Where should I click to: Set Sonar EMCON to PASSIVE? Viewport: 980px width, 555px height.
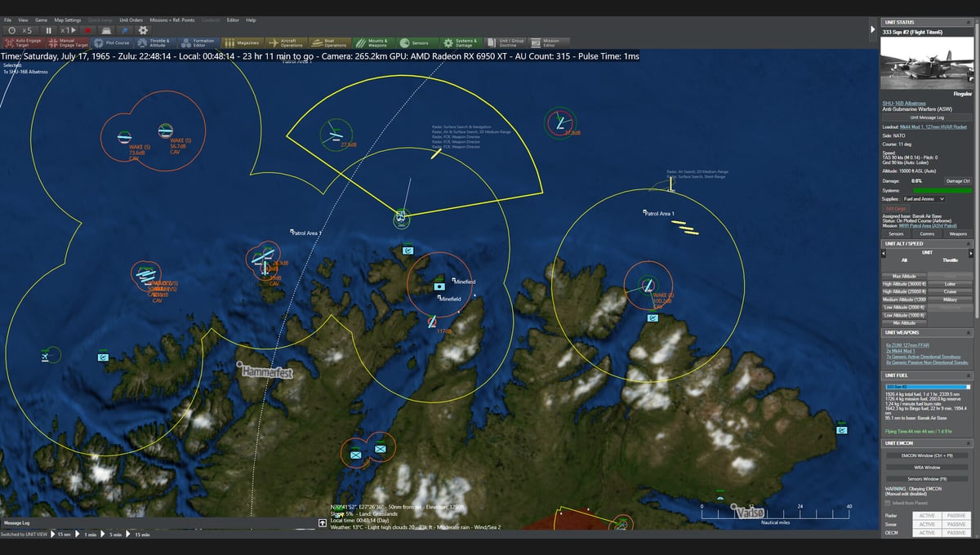pos(955,524)
